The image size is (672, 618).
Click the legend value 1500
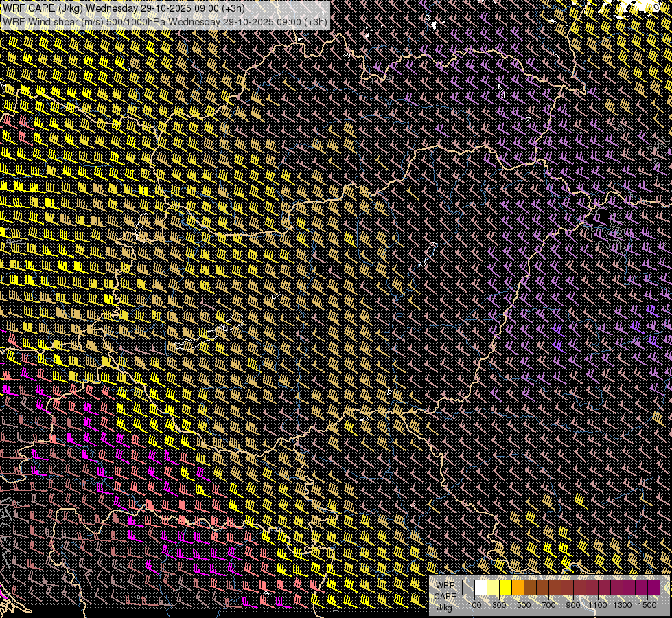coord(647,605)
